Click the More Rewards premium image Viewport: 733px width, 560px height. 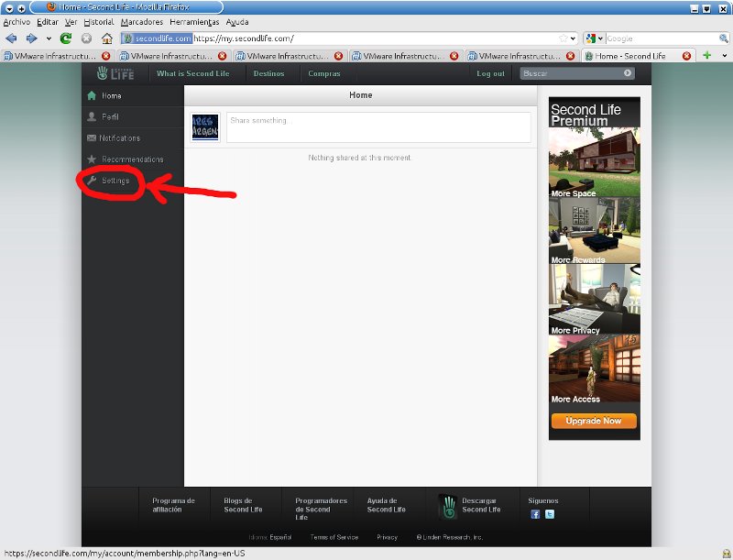point(594,231)
